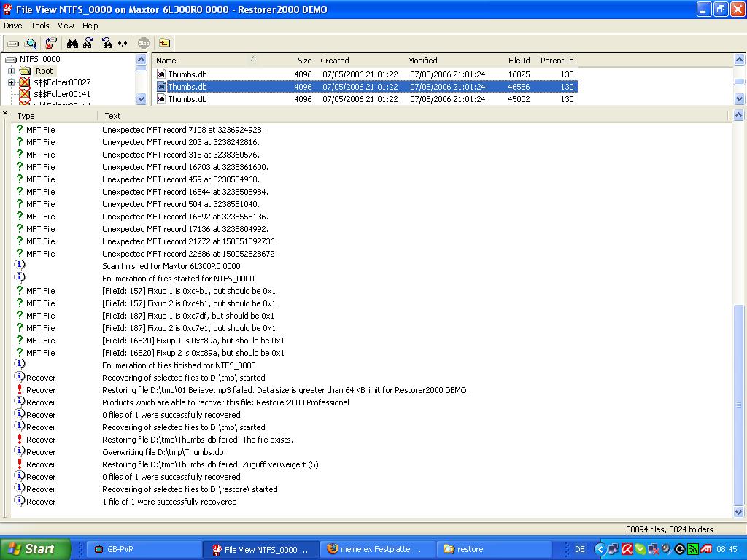Click the drive icon in the toolbar
Screen dimensions: 747x560
[13, 43]
